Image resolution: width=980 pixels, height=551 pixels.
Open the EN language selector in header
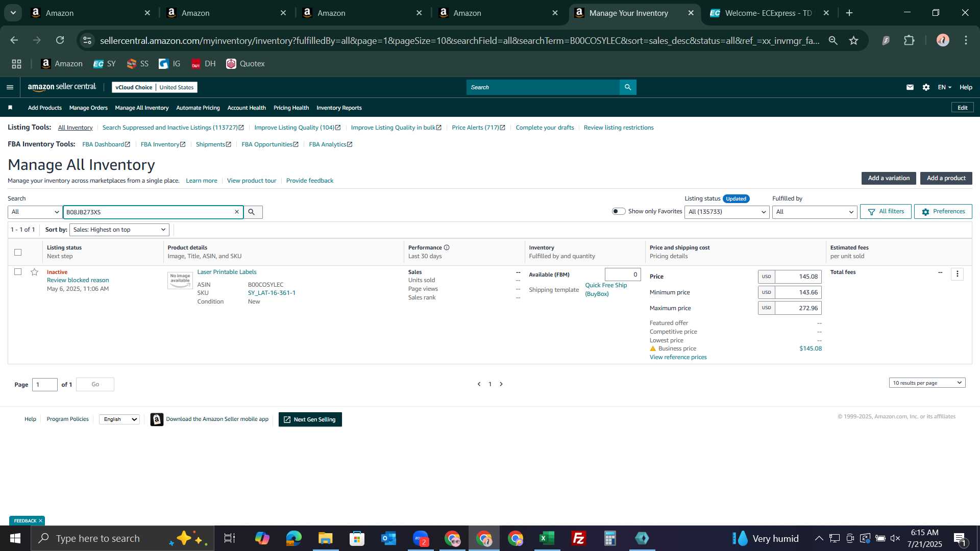coord(944,87)
